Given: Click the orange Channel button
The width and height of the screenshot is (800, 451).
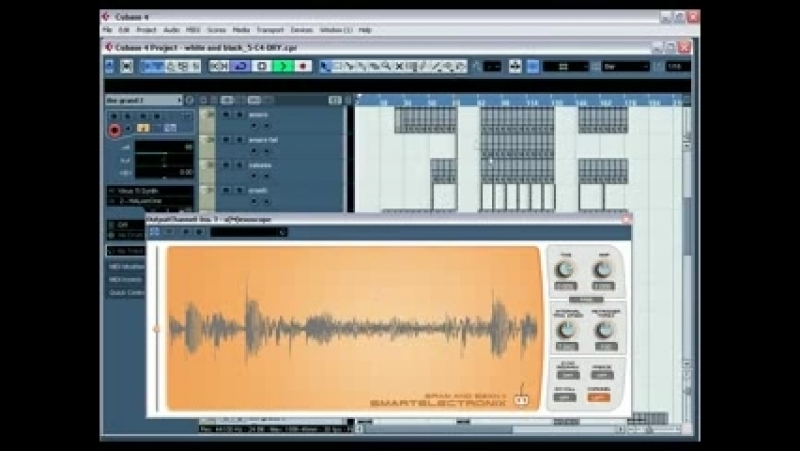Looking at the screenshot, I should pos(599,397).
